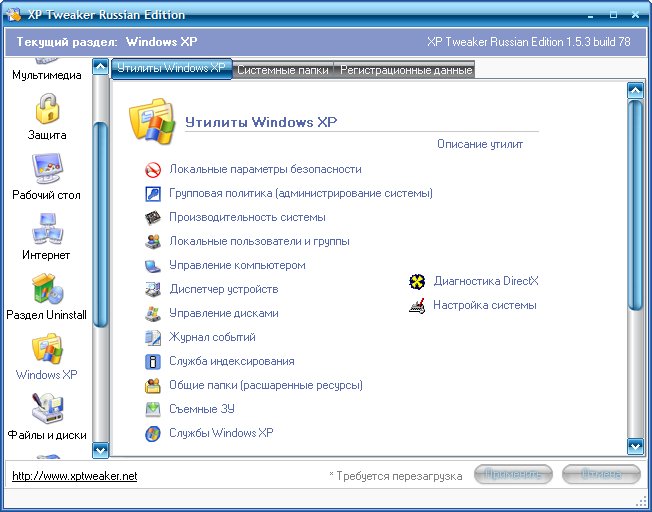Image resolution: width=652 pixels, height=512 pixels.
Task: Launch Локальные параметры безопасности utility link
Action: pos(265,169)
